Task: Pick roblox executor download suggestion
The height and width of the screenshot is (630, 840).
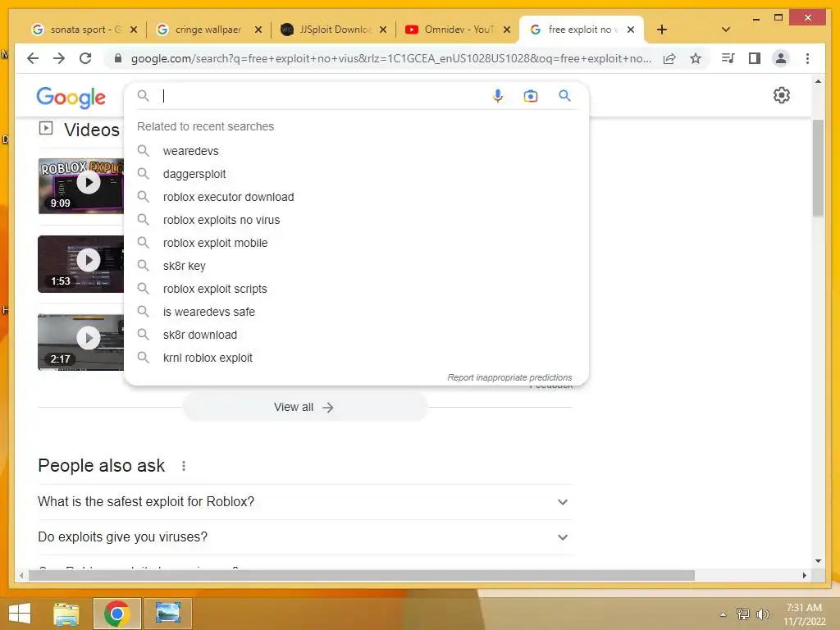Action: click(x=357, y=197)
